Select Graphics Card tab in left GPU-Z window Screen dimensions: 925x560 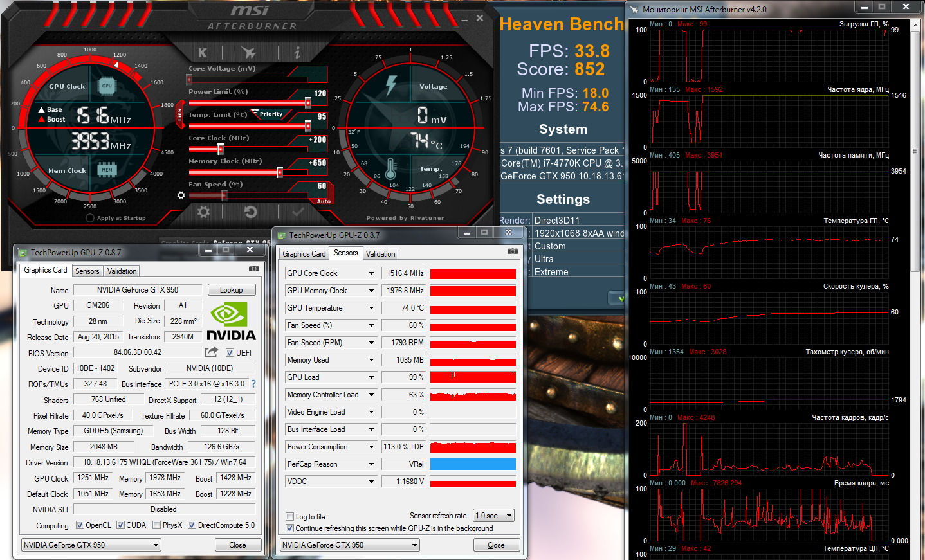[x=46, y=270]
